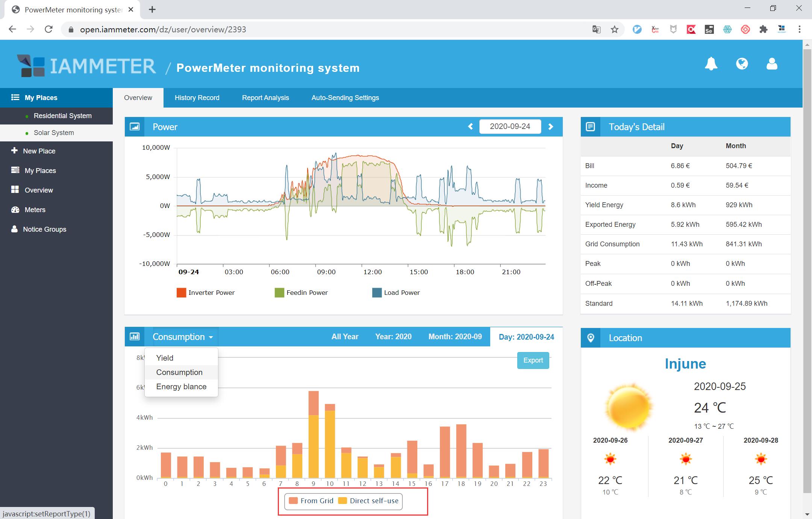Image resolution: width=812 pixels, height=519 pixels.
Task: Click the New Place sidebar item
Action: click(x=39, y=151)
